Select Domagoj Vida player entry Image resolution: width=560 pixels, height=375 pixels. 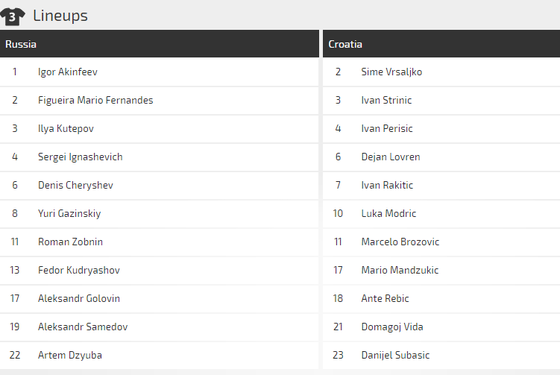point(441,327)
